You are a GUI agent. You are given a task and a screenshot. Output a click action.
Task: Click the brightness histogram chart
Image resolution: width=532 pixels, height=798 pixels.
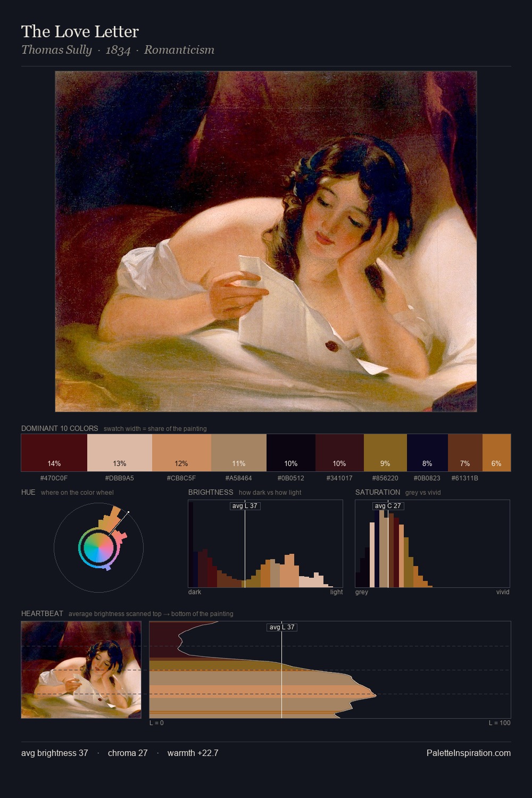click(265, 544)
